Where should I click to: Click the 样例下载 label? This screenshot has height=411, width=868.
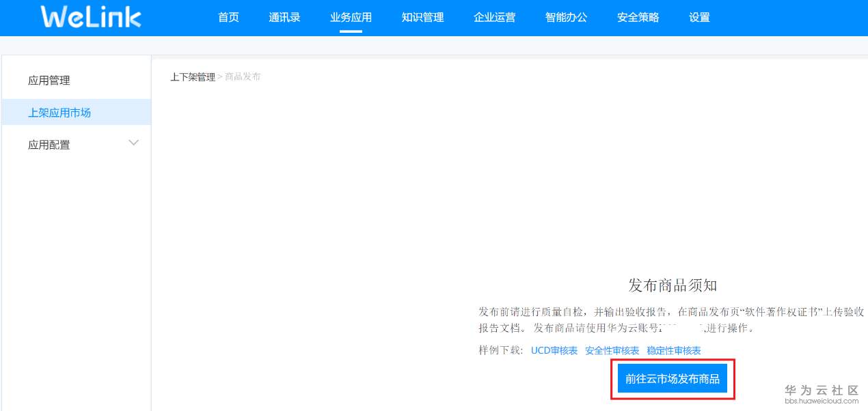(x=500, y=350)
